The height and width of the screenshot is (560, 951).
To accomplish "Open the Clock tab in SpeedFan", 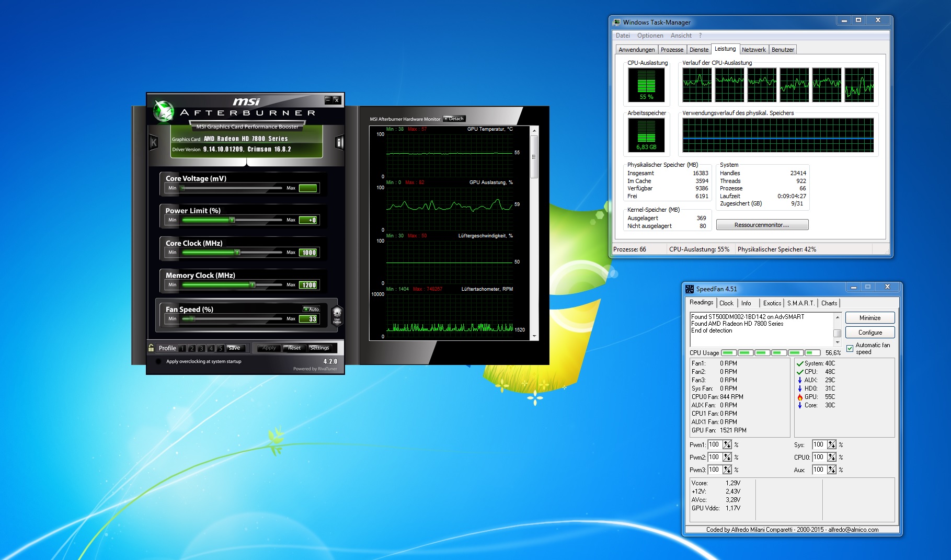I will pos(726,303).
